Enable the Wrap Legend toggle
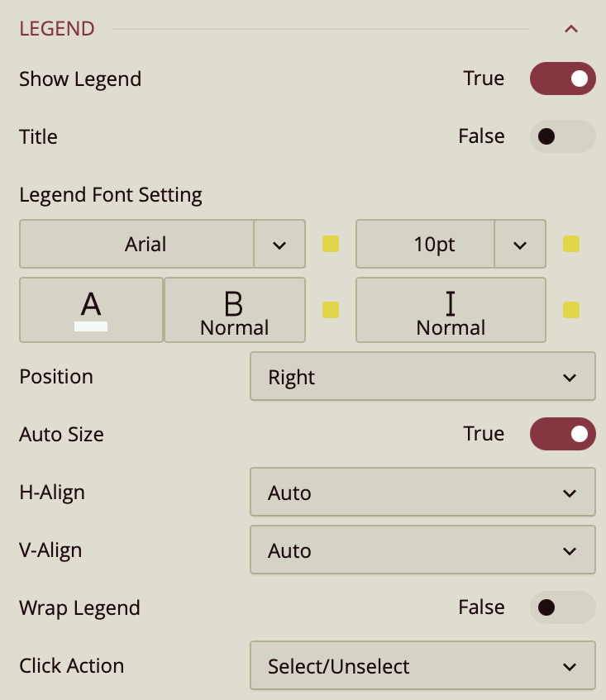Image resolution: width=606 pixels, height=700 pixels. (562, 607)
